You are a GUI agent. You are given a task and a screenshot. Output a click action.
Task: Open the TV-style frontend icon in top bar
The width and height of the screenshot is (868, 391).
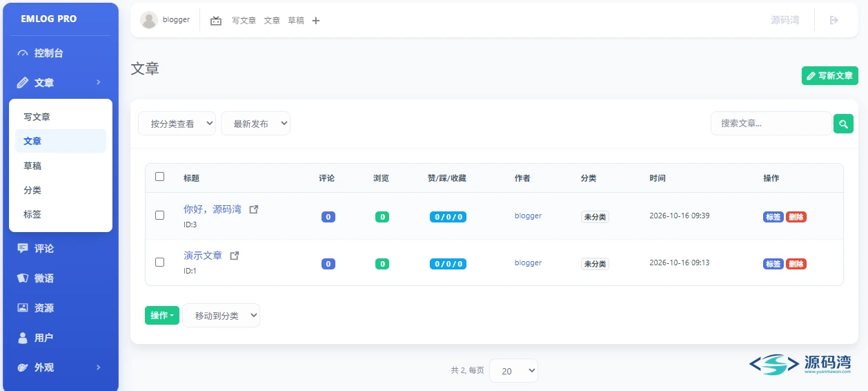pos(216,21)
